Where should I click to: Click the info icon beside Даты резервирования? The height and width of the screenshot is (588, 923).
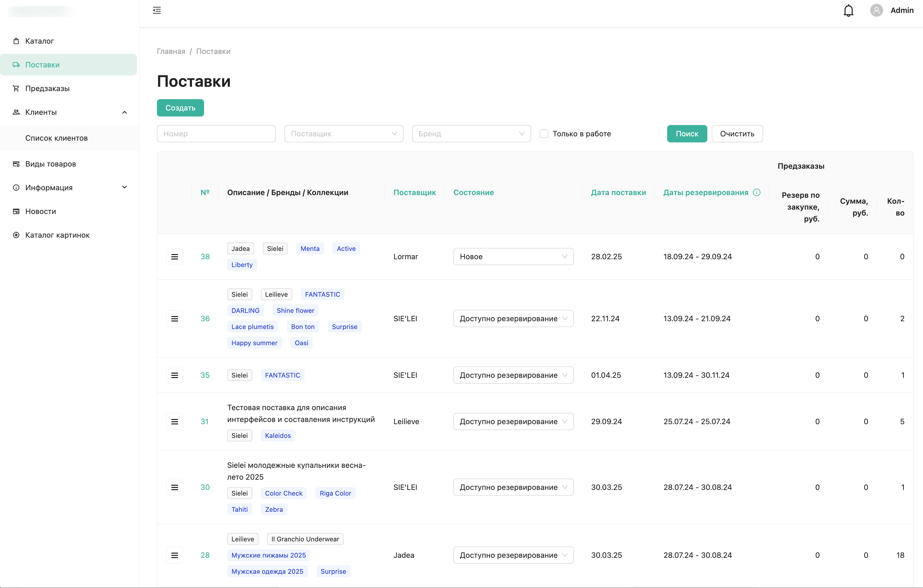tap(756, 192)
